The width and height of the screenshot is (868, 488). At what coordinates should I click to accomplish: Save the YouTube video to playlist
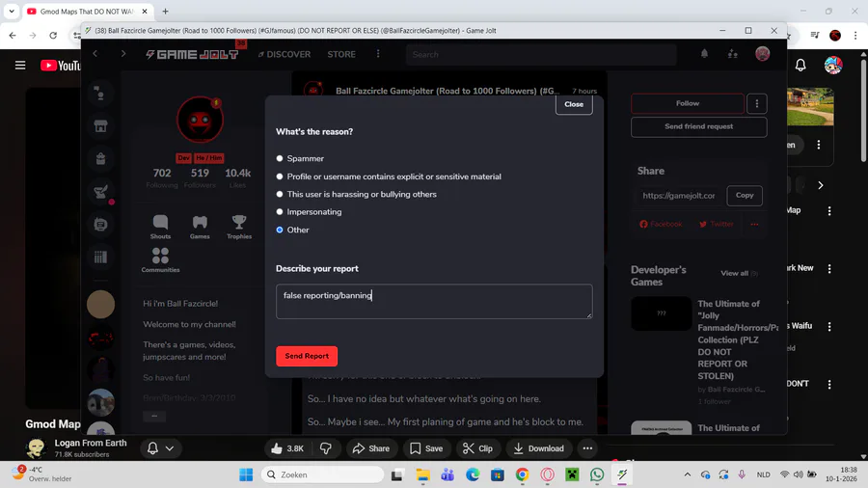coord(426,448)
